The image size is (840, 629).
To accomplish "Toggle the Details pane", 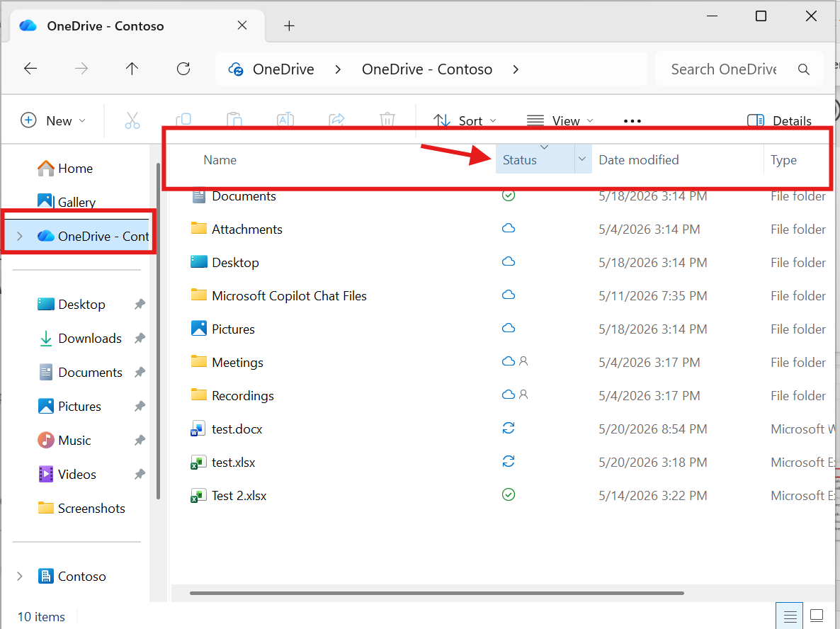I will coord(780,120).
